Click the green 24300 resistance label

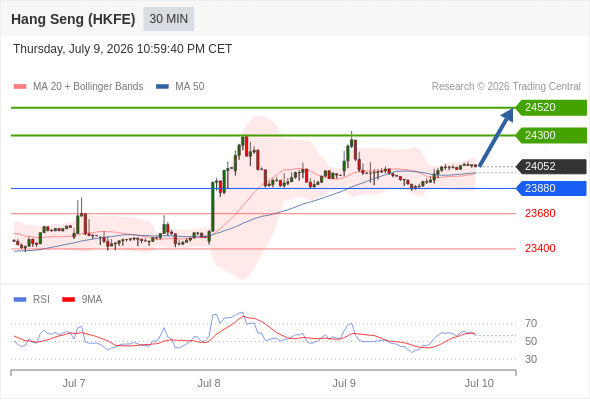551,135
